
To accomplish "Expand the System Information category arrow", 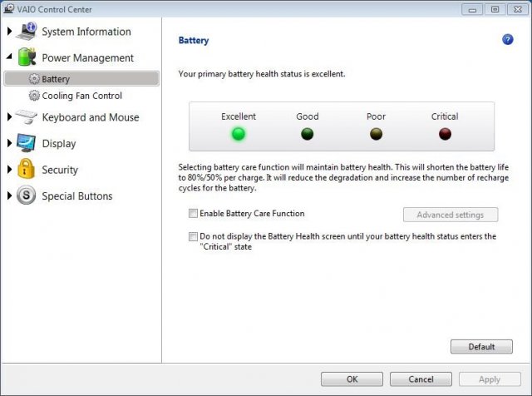I will 9,32.
